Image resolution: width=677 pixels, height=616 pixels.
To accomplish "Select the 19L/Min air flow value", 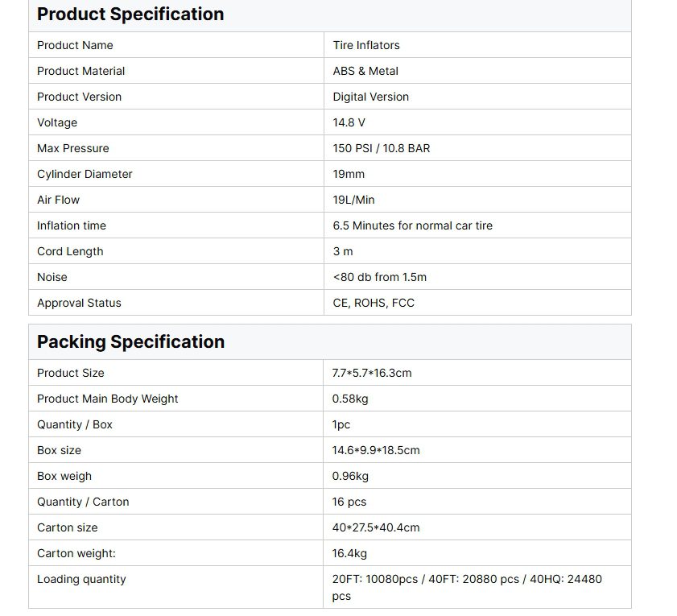I will 354,200.
